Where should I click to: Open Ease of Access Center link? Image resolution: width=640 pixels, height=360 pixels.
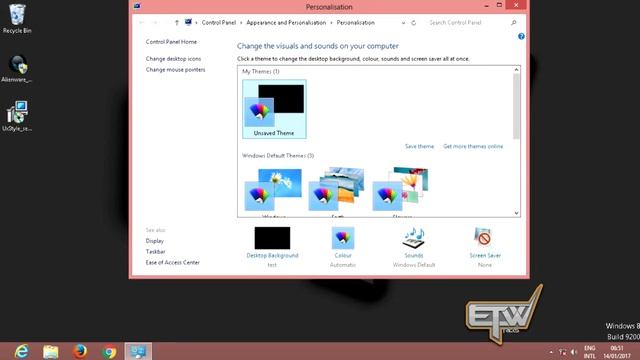point(173,262)
